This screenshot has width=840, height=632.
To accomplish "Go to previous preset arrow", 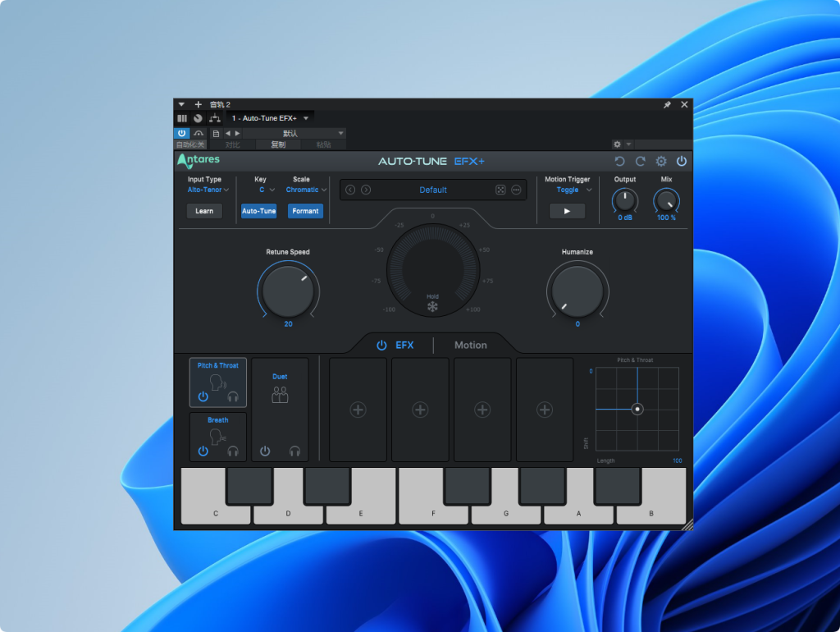I will pos(350,190).
